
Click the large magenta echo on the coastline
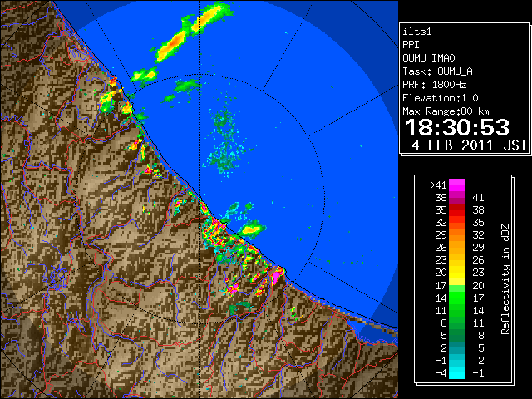pos(277,275)
